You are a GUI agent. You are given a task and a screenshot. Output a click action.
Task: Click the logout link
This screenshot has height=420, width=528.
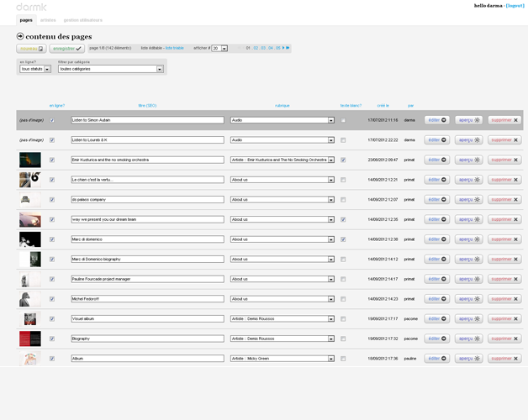[x=515, y=5]
